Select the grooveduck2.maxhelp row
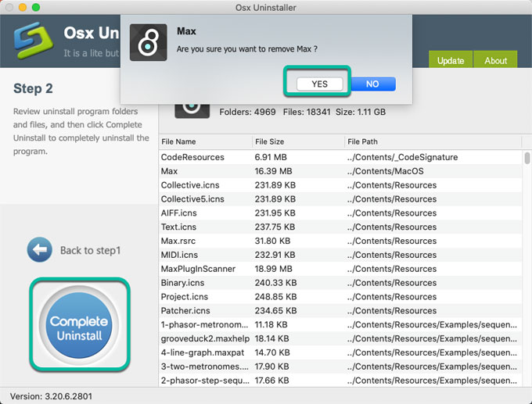 coord(205,338)
